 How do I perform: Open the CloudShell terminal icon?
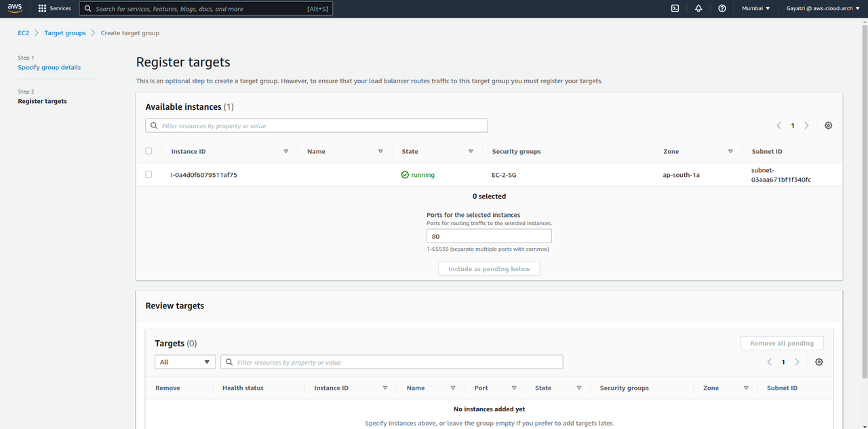click(x=675, y=9)
